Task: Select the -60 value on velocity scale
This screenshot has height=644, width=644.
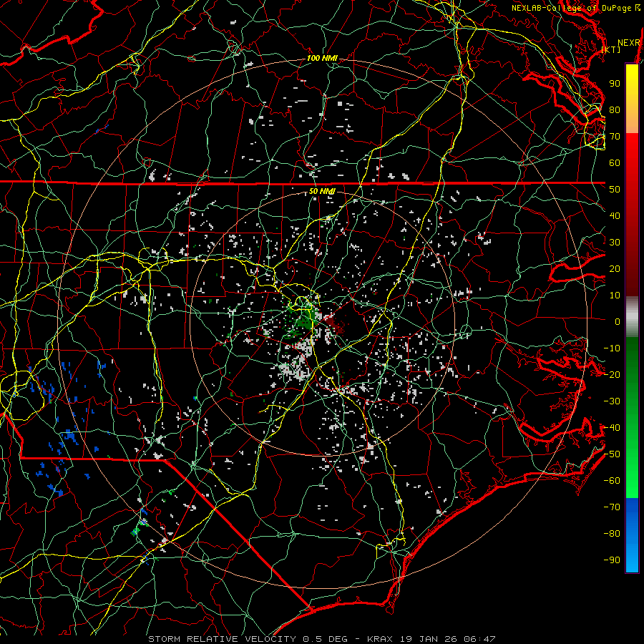Action: click(x=612, y=481)
